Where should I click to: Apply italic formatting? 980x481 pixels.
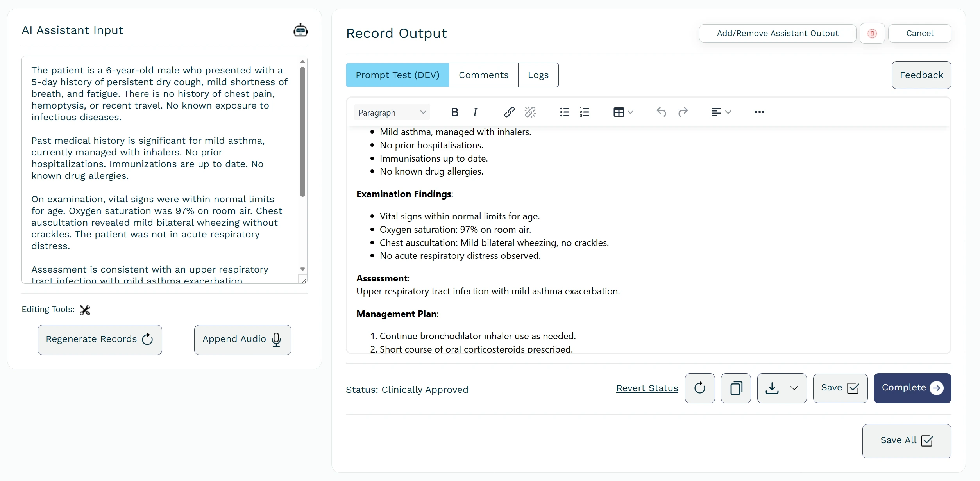click(475, 112)
